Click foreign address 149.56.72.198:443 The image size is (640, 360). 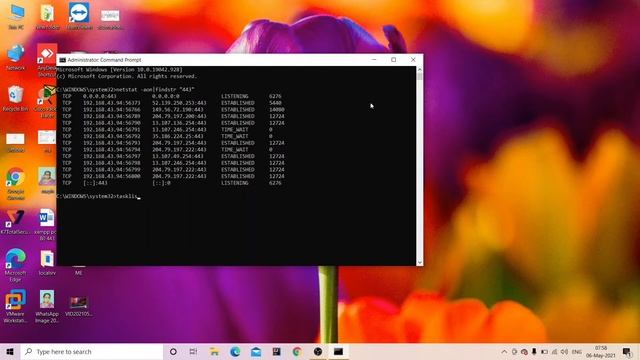click(x=178, y=109)
